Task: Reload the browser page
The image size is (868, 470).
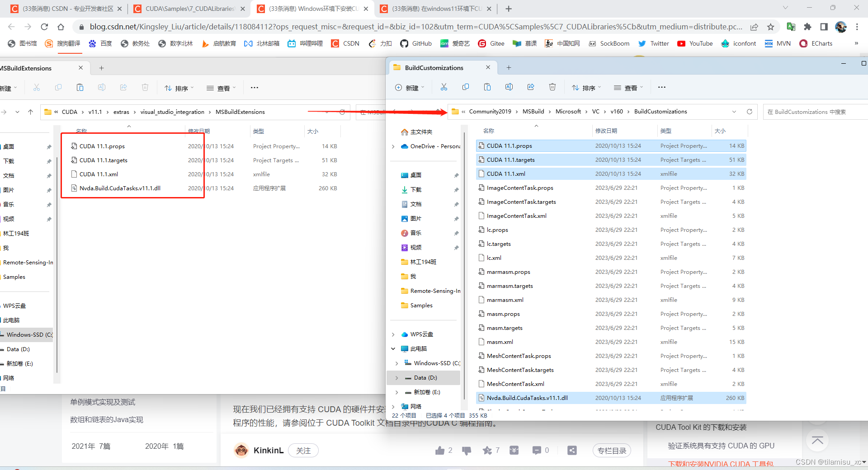Action: click(x=44, y=27)
